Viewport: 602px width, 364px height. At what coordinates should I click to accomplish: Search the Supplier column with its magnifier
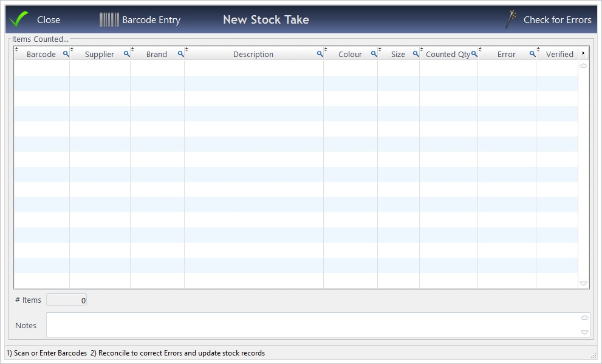point(126,54)
